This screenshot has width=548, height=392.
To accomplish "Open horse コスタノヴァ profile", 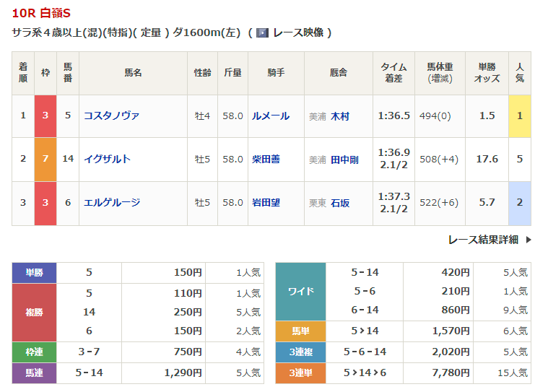I will point(111,116).
